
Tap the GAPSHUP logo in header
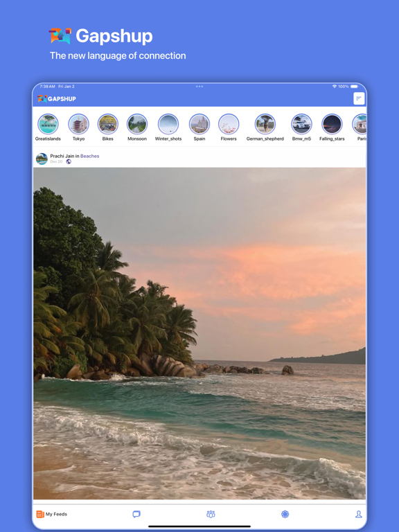pyautogui.click(x=57, y=99)
